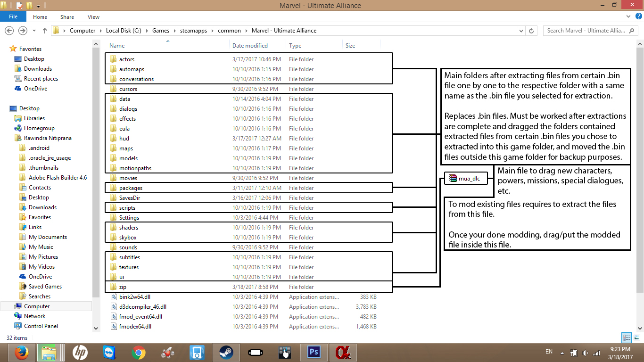
Task: Launch Google Chrome from the taskbar
Action: [x=139, y=353]
